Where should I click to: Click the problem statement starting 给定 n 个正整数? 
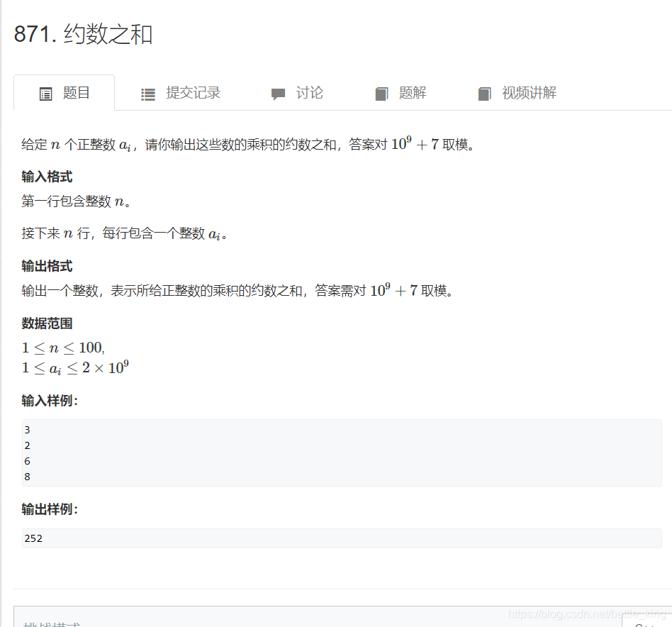249,144
